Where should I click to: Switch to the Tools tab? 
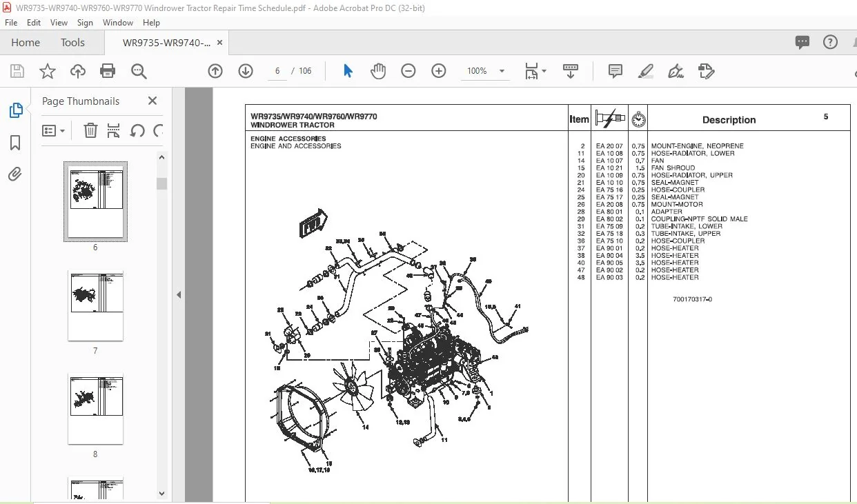72,43
